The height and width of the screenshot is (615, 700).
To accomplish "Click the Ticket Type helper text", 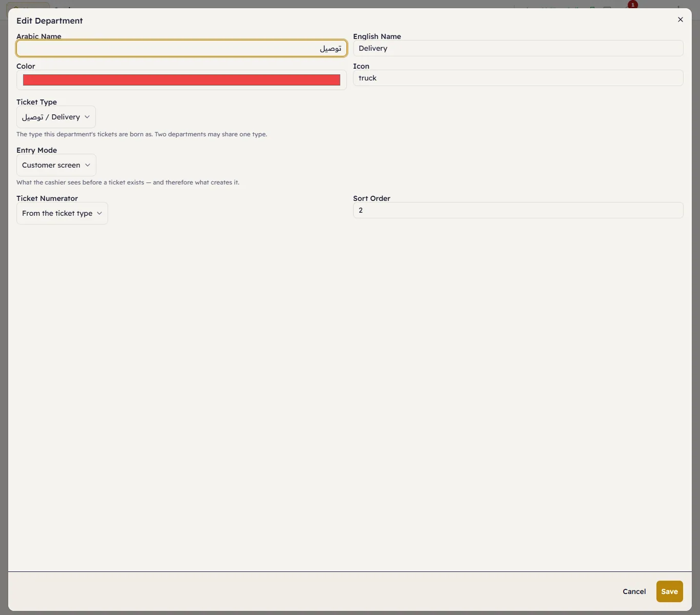I will (142, 134).
